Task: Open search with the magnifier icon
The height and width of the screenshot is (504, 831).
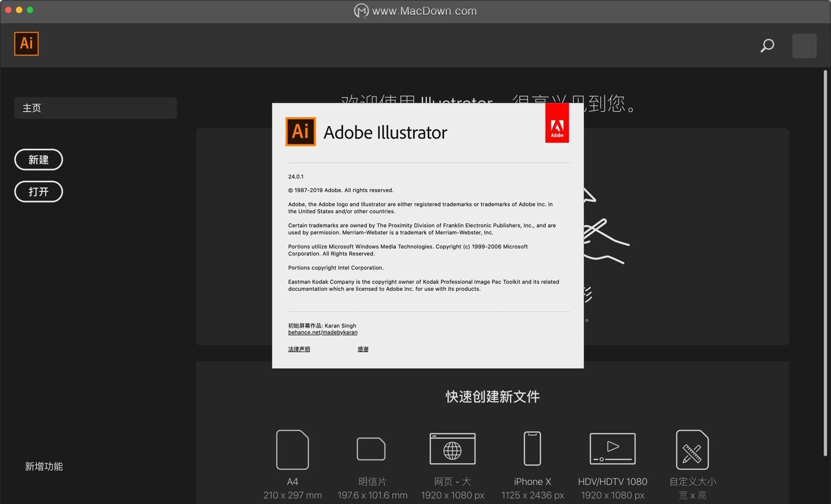Action: [767, 46]
